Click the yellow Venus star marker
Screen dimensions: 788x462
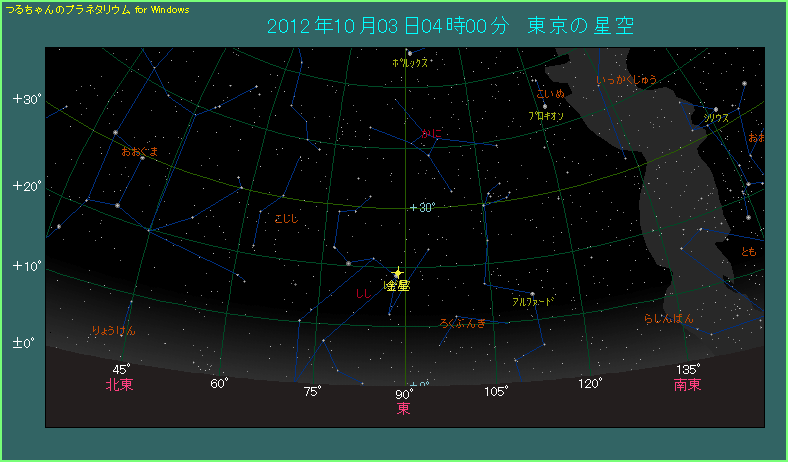[x=397, y=272]
